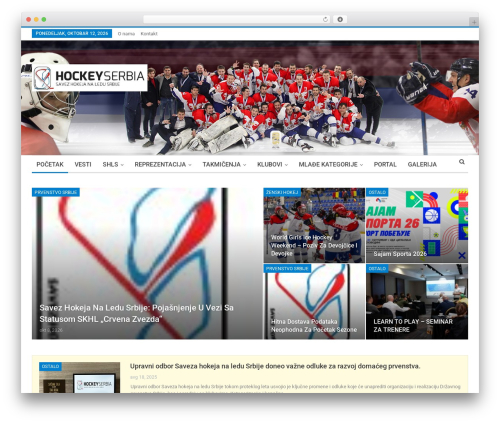The image size is (500, 423).
Task: Click the HockeySerbia logo
Action: click(x=90, y=77)
